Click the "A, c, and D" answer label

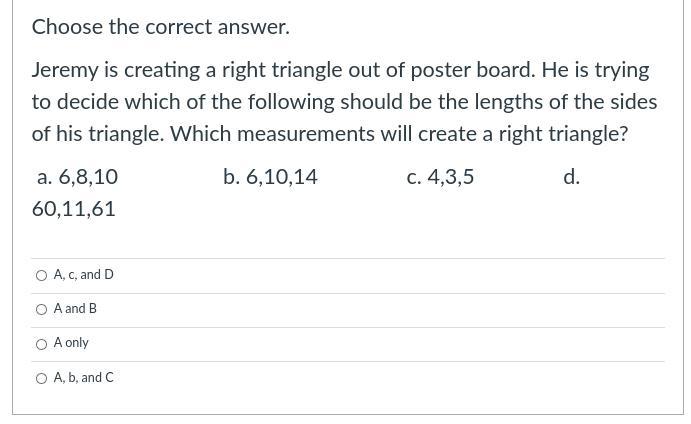(x=84, y=275)
